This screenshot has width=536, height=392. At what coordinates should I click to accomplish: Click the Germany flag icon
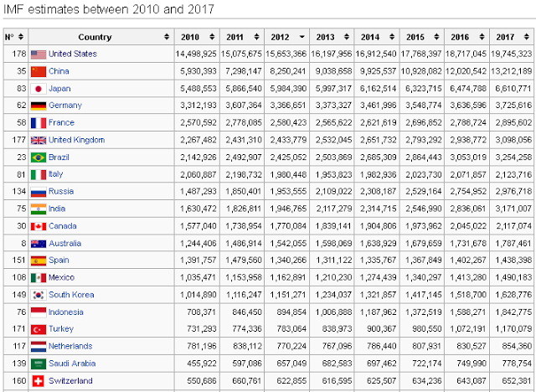coord(39,106)
